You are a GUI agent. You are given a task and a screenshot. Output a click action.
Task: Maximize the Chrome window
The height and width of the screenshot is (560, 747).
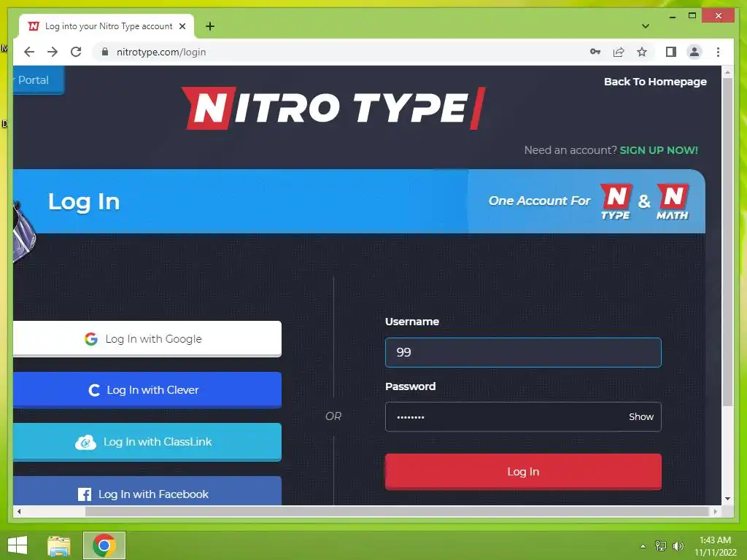(692, 16)
